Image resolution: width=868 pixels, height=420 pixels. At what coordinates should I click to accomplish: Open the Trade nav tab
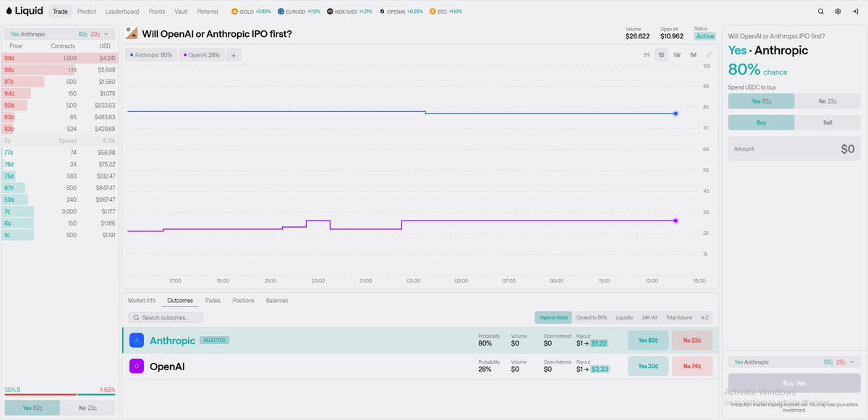(61, 12)
